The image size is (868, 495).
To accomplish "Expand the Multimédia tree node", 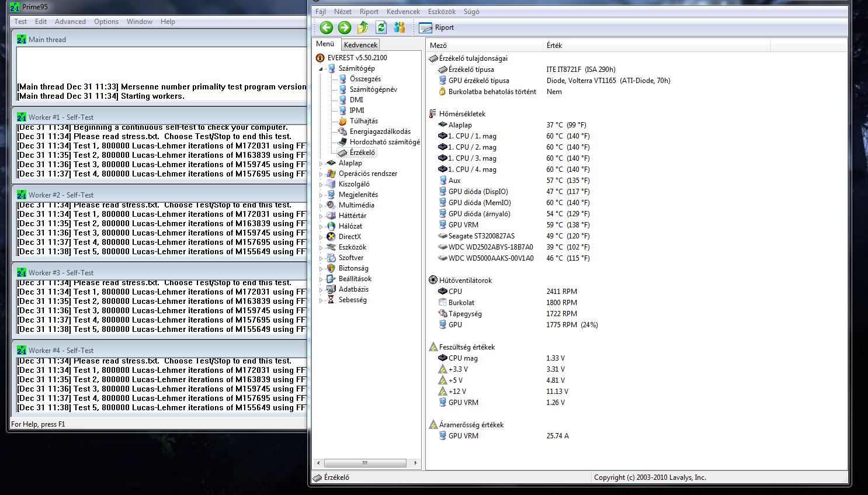I will pos(321,206).
